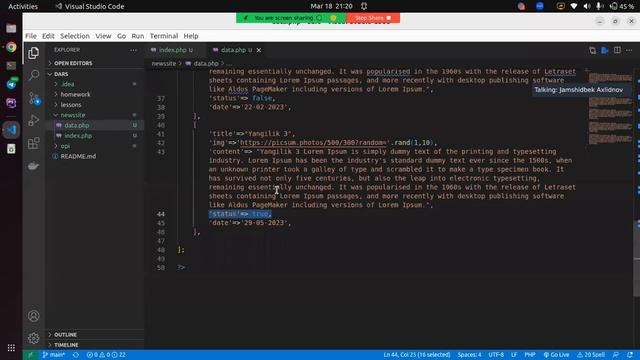Open the Extensions view
640x360 pixels.
(33, 143)
